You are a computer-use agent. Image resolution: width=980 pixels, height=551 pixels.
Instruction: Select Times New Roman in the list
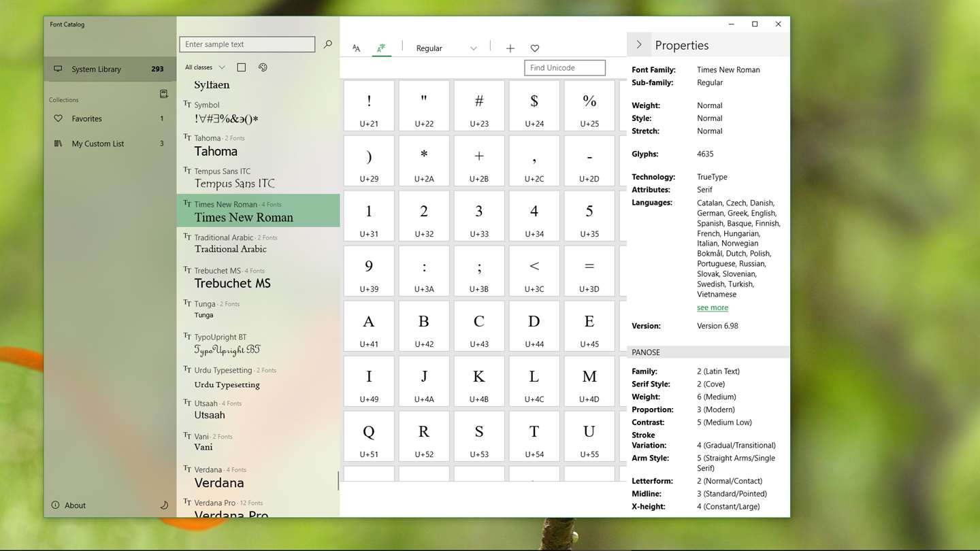[x=259, y=211]
